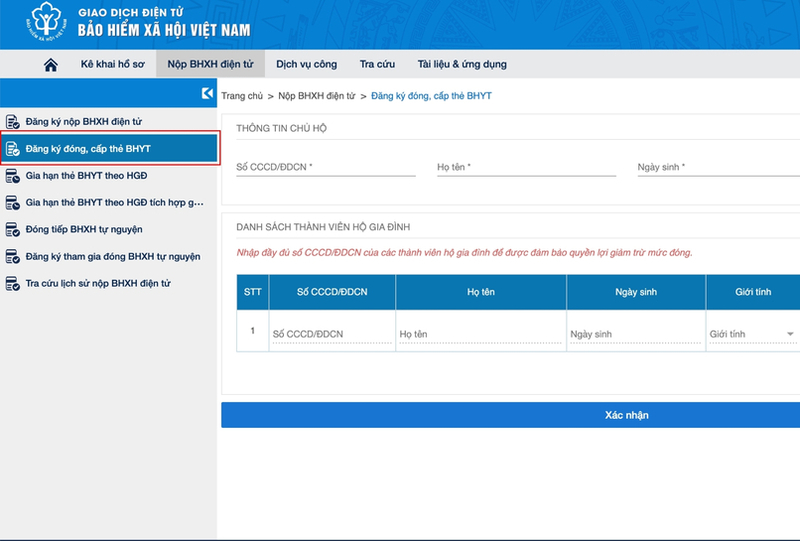Image resolution: width=800 pixels, height=541 pixels.
Task: Click the Ngày sinh field in table row 1
Action: pos(636,334)
